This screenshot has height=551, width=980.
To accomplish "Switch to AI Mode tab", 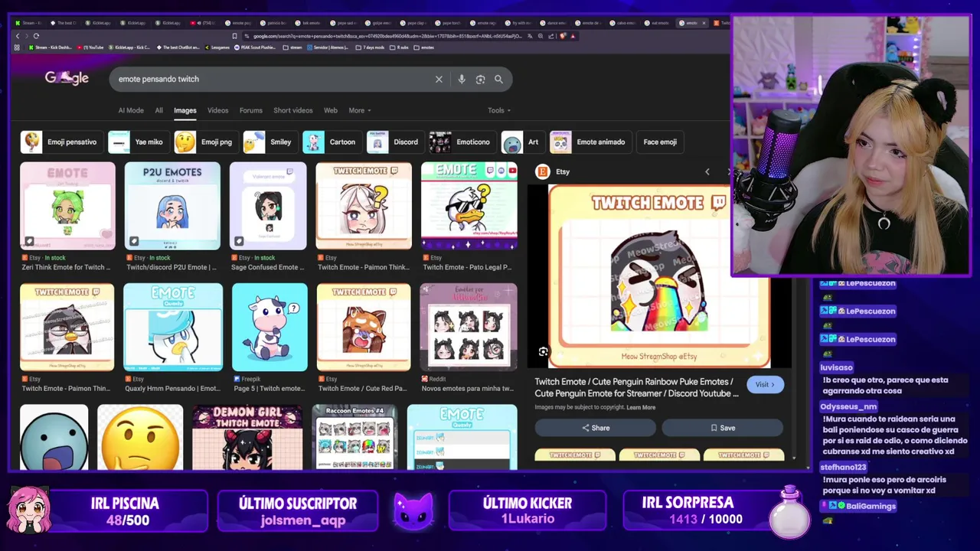I will (131, 110).
